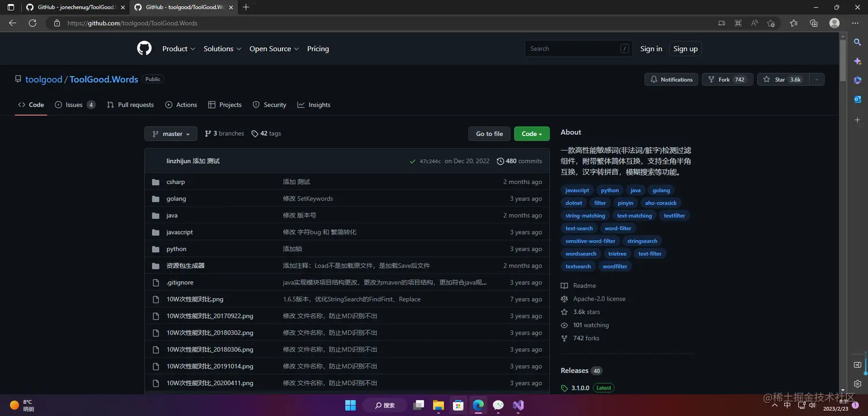
Task: Open Projects tab
Action: [225, 105]
